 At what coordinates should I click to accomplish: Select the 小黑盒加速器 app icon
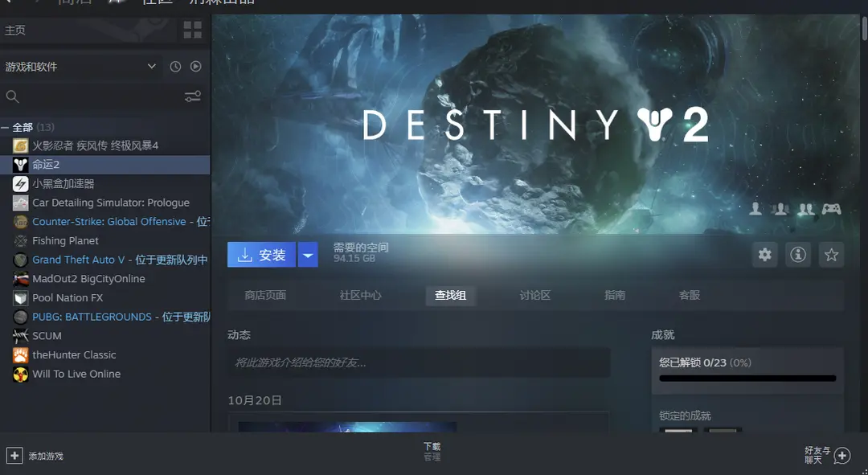click(x=20, y=184)
